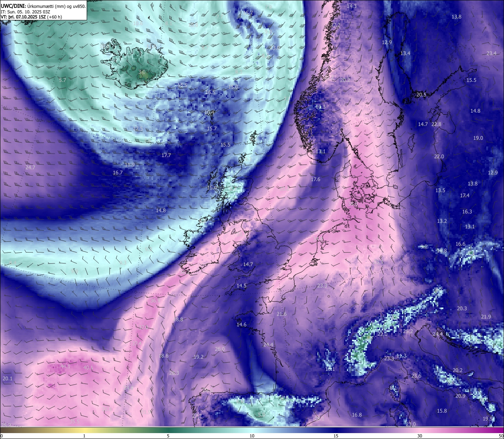This screenshot has width=504, height=439.
Task: Click the 26.0 value on the map
Action: [220, 349]
